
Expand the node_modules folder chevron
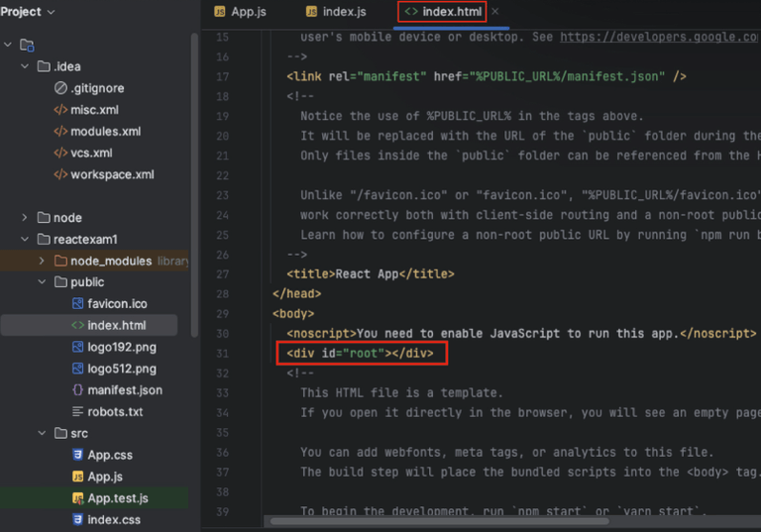click(x=42, y=261)
